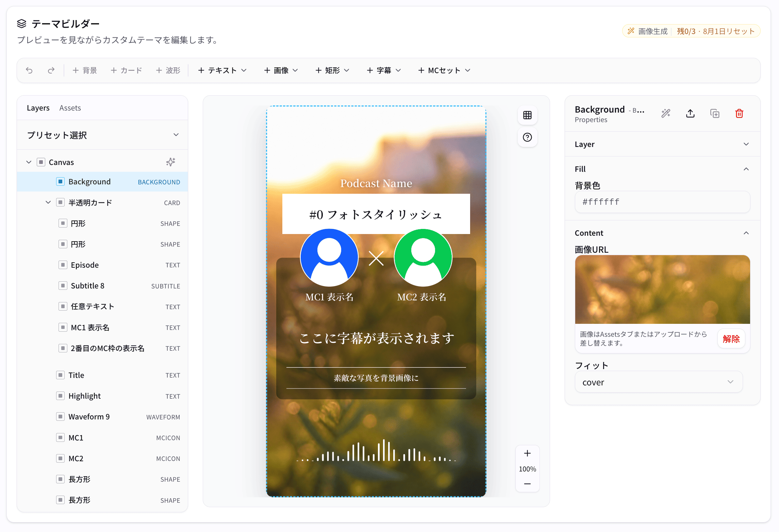779x532 pixels.
Task: Collapse the 半透明カード group chevron
Action: point(48,202)
